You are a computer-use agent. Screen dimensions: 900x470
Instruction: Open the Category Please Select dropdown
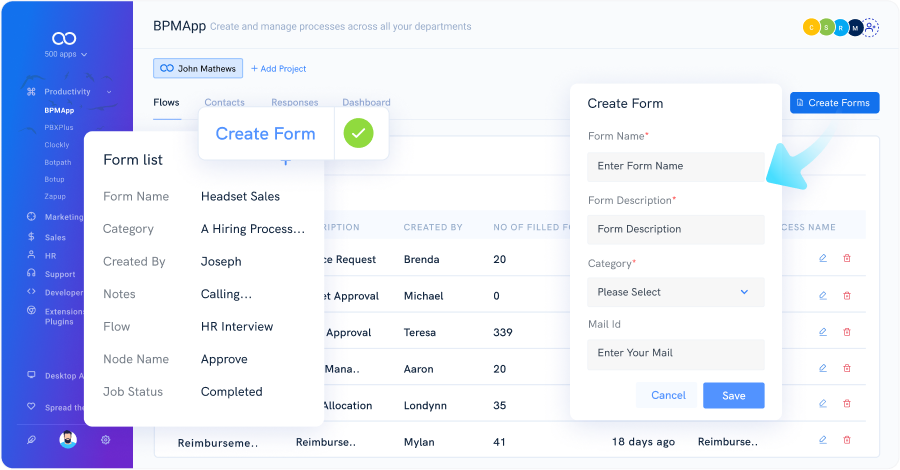click(676, 292)
